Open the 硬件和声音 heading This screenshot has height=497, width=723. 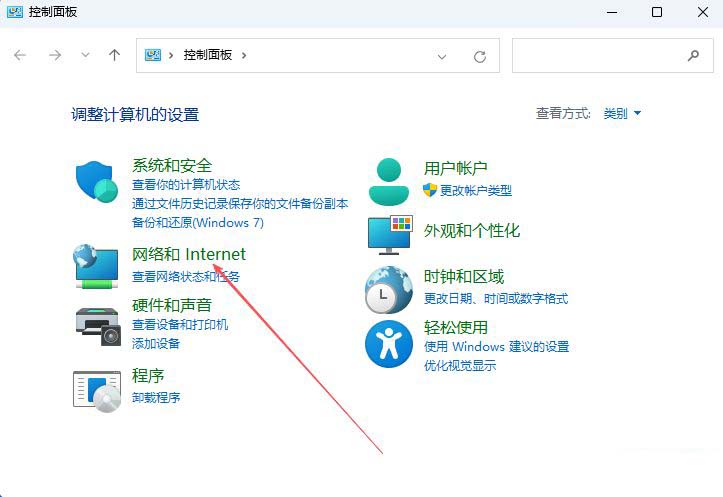coord(172,305)
